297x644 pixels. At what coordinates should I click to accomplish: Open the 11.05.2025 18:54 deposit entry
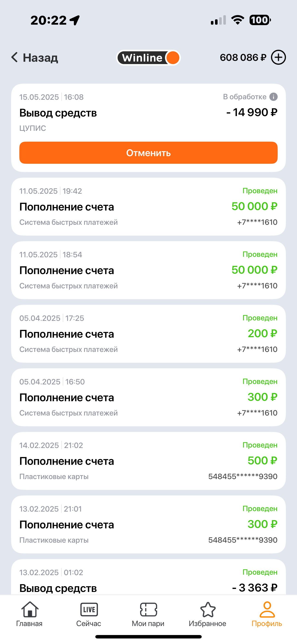tap(148, 270)
